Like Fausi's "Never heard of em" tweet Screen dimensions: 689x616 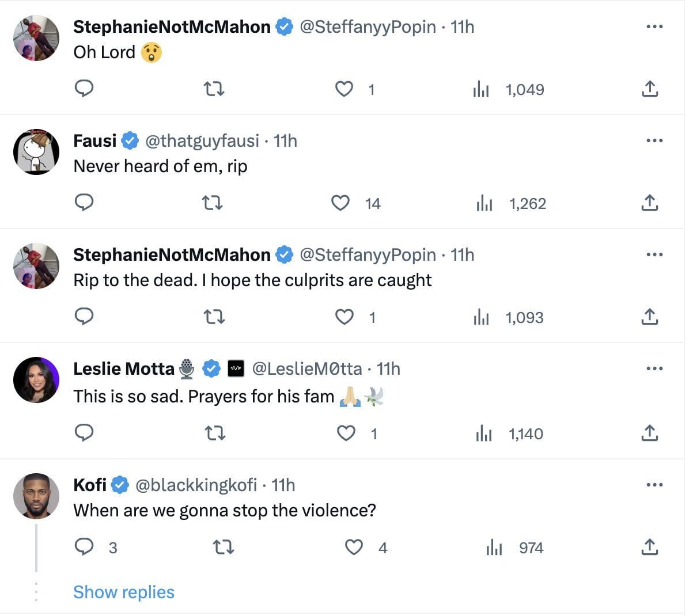340,203
